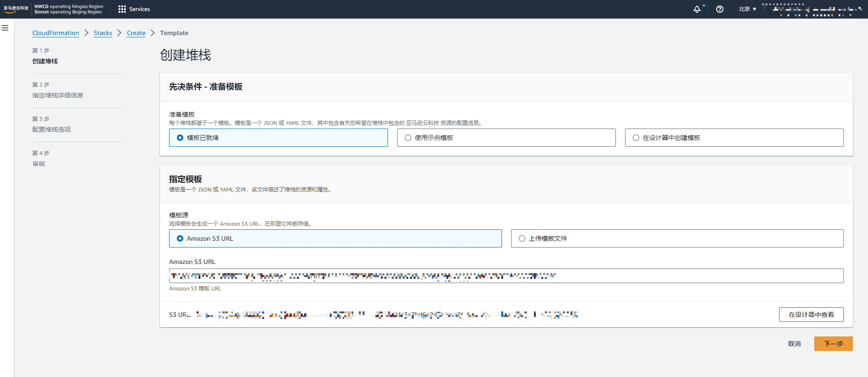Image resolution: width=868 pixels, height=377 pixels.
Task: Expand the 北京 region dropdown
Action: pos(748,9)
